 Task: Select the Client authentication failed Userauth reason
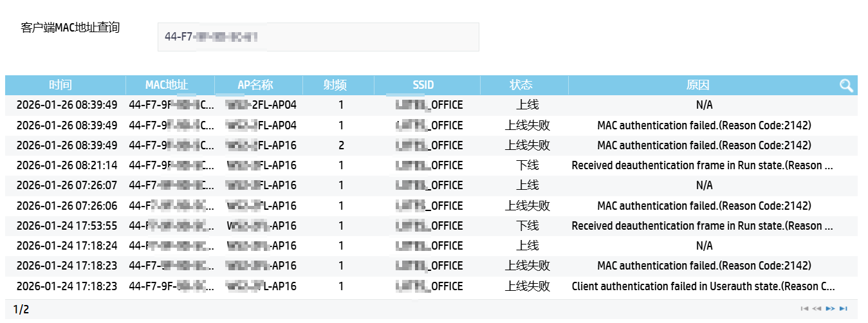pos(703,286)
